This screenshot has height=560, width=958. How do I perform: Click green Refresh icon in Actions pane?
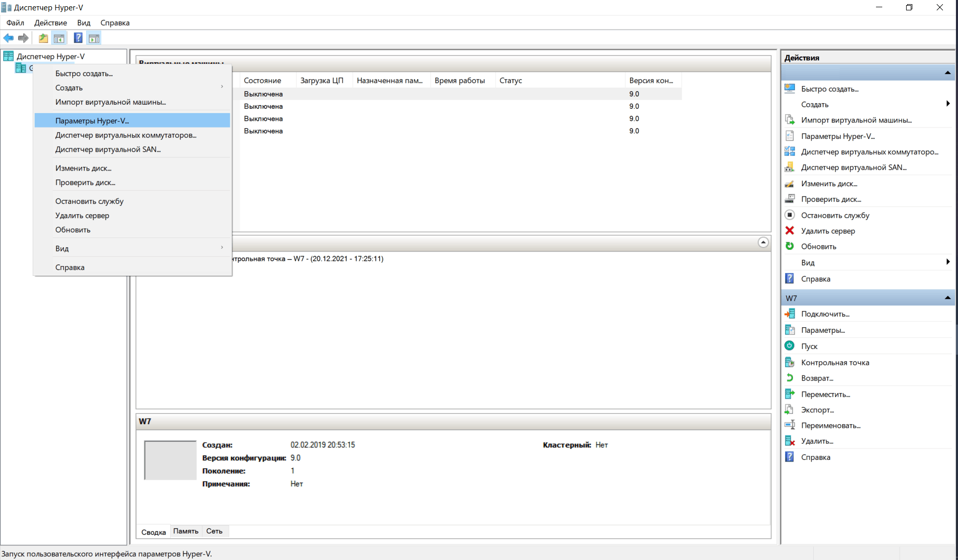click(x=790, y=246)
